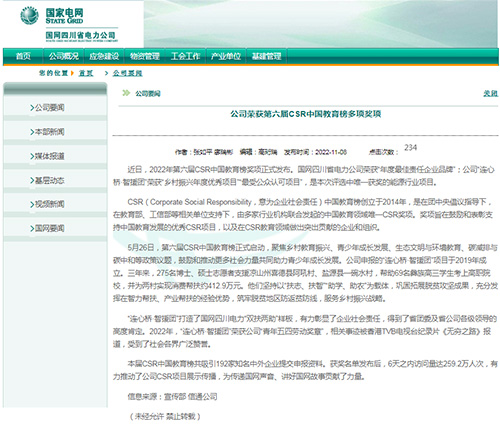This screenshot has height=433, width=500.
Task: Click the green double-arrow icon beside 公司要闻
Action: pos(126,93)
